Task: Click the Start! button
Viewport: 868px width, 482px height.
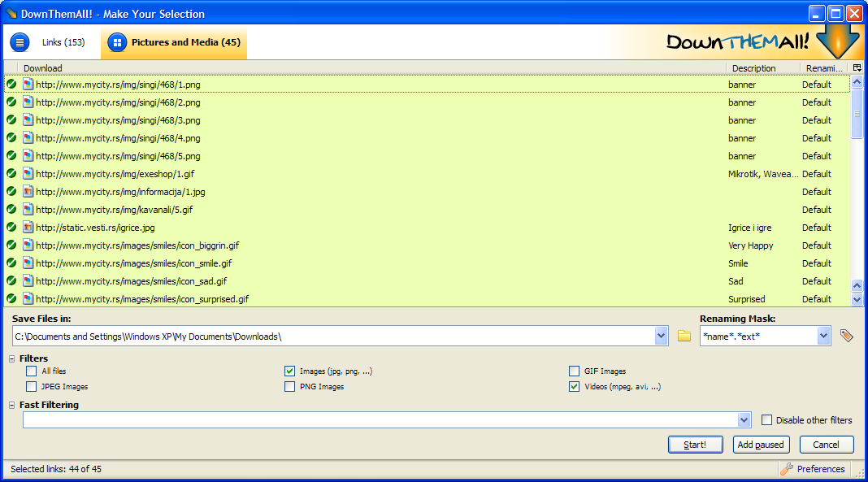Action: (x=695, y=445)
